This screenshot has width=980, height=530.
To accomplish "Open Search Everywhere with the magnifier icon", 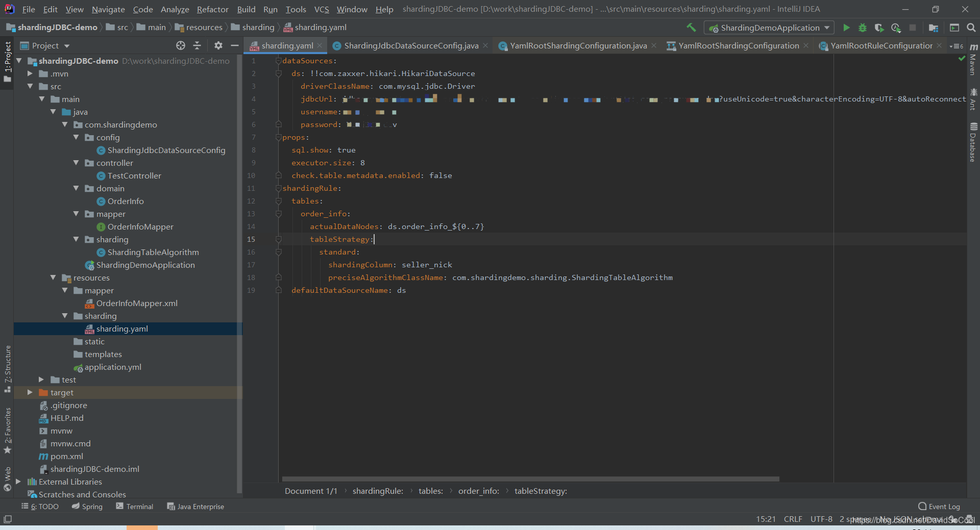I will click(x=971, y=28).
